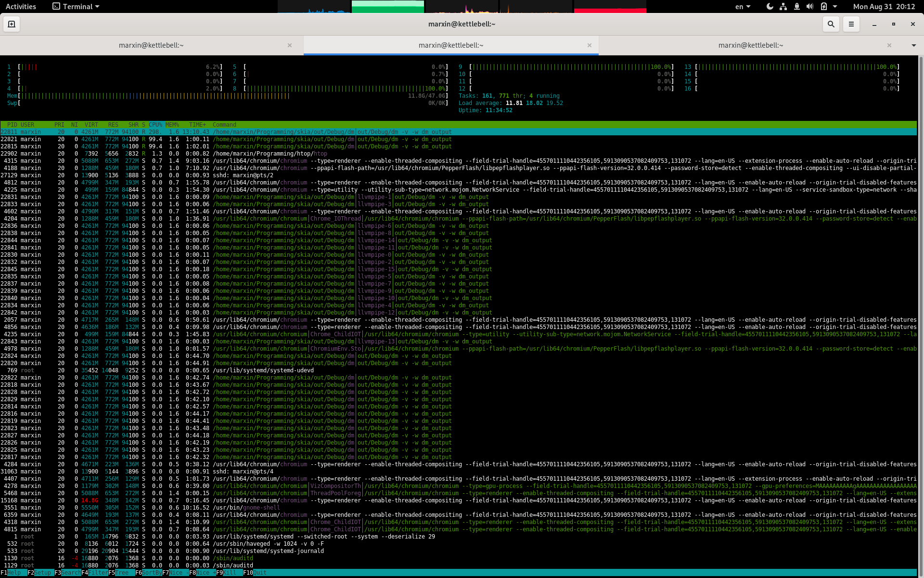Close the first marxin@kettlebell tab

pos(290,45)
